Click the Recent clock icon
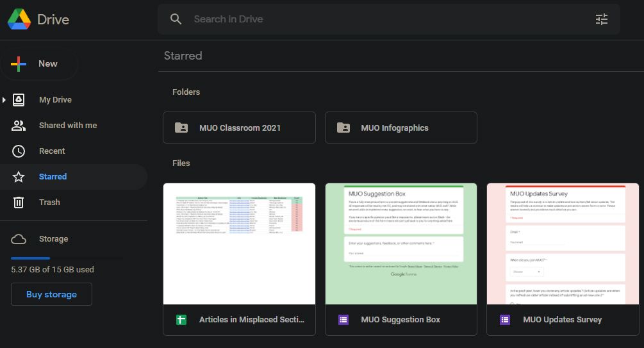This screenshot has width=644, height=348. (x=19, y=151)
